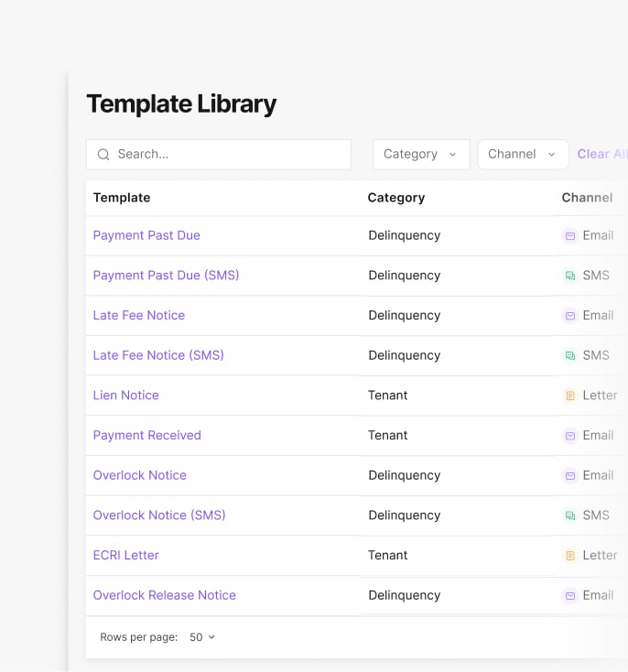Click SMS label in Overlock Notice (SMS) row
Image resolution: width=628 pixels, height=672 pixels.
pos(596,515)
